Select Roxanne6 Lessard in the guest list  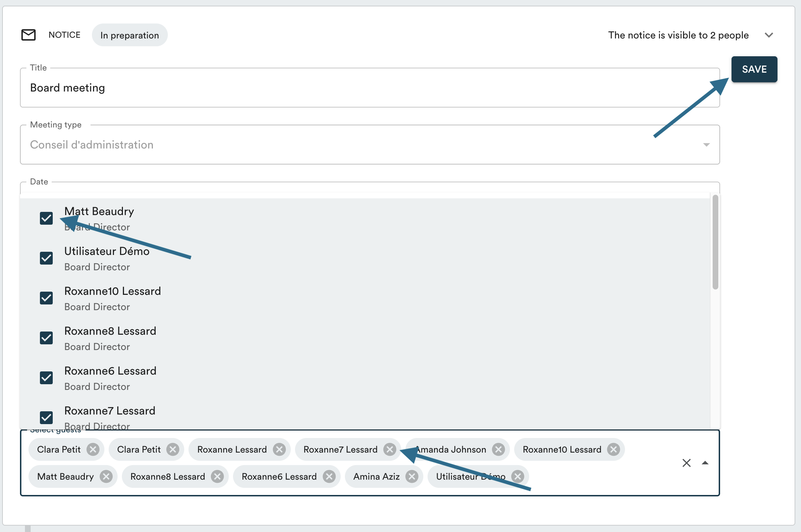tap(110, 371)
